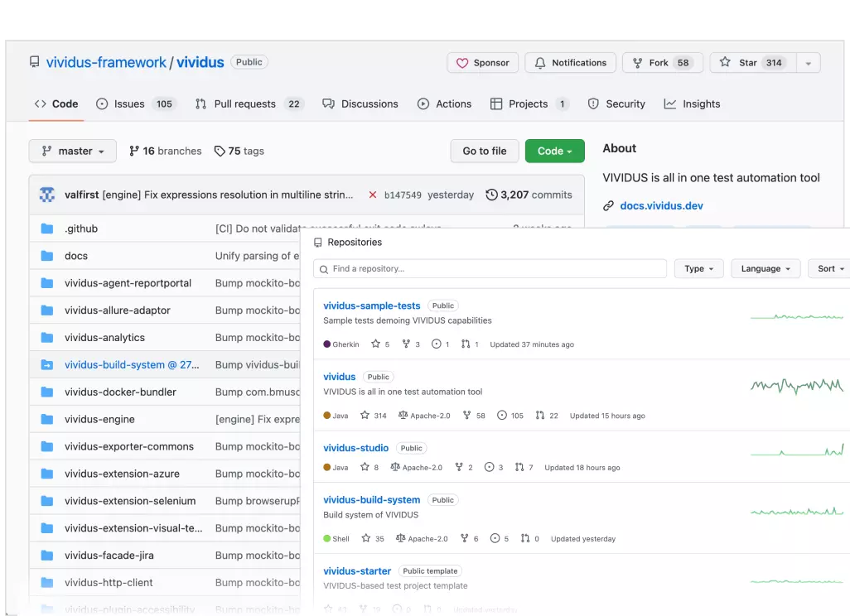This screenshot has width=850, height=616.
Task: Open the vividus repository in the list
Action: tap(340, 377)
